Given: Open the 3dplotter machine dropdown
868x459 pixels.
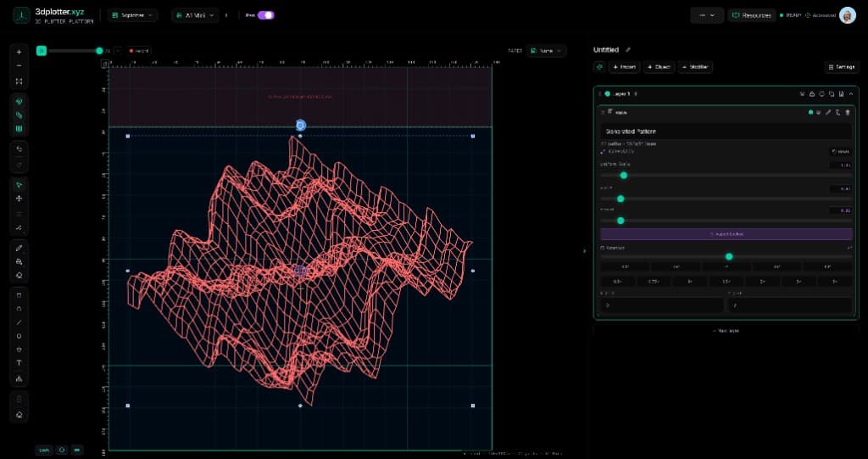Looking at the screenshot, I should 133,15.
